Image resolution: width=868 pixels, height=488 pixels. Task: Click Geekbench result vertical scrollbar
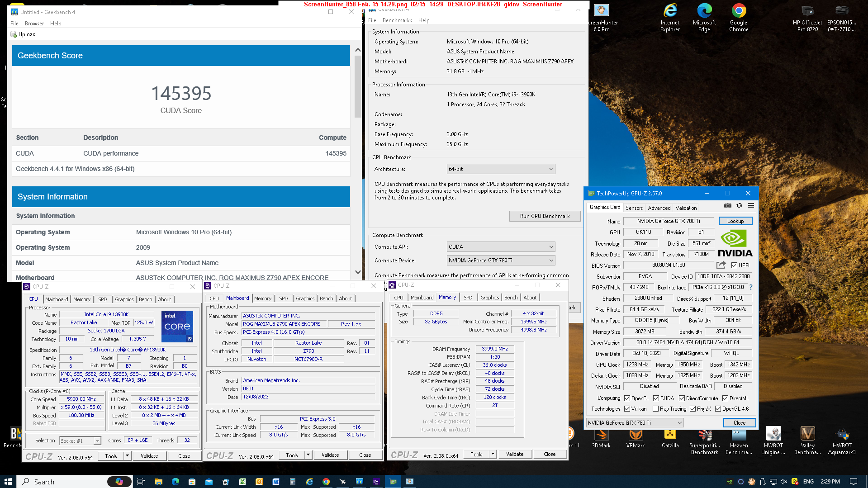(x=358, y=86)
